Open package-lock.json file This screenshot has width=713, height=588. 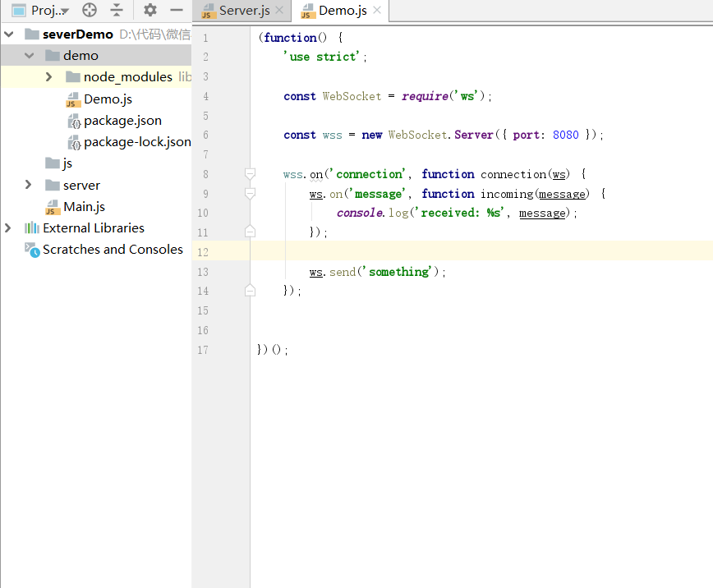click(137, 142)
